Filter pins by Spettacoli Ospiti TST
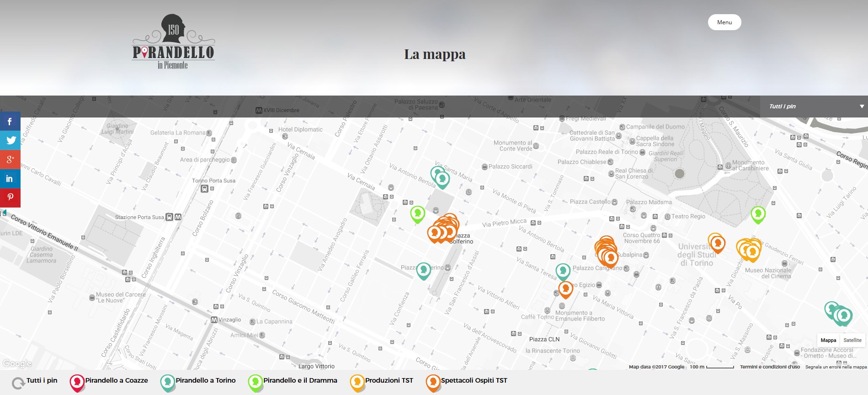Image resolution: width=868 pixels, height=395 pixels. pyautogui.click(x=466, y=382)
